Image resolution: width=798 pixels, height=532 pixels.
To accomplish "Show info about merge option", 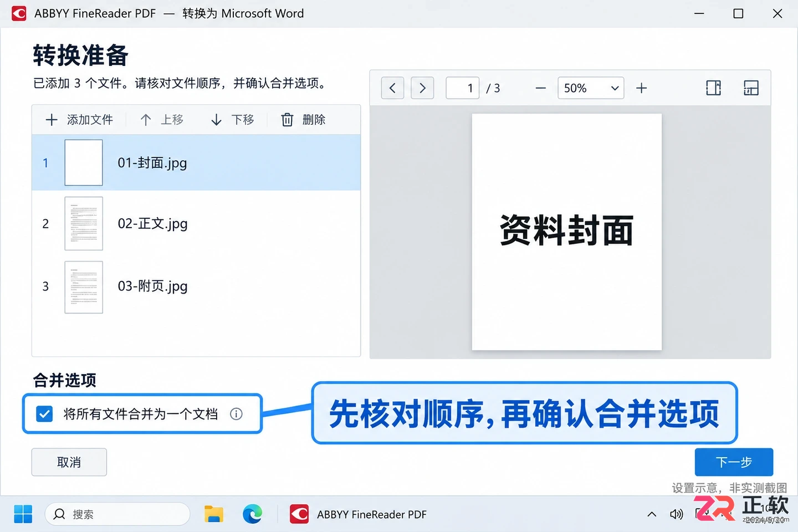I will coord(236,414).
